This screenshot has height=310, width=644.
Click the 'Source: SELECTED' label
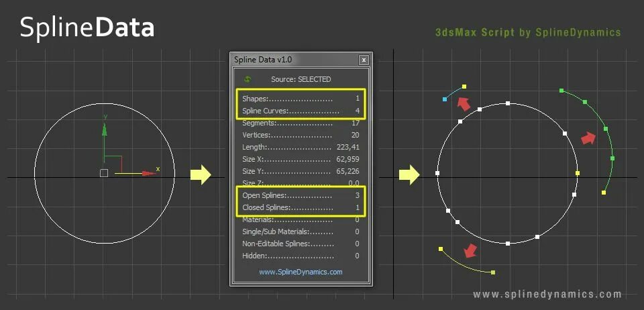point(301,79)
